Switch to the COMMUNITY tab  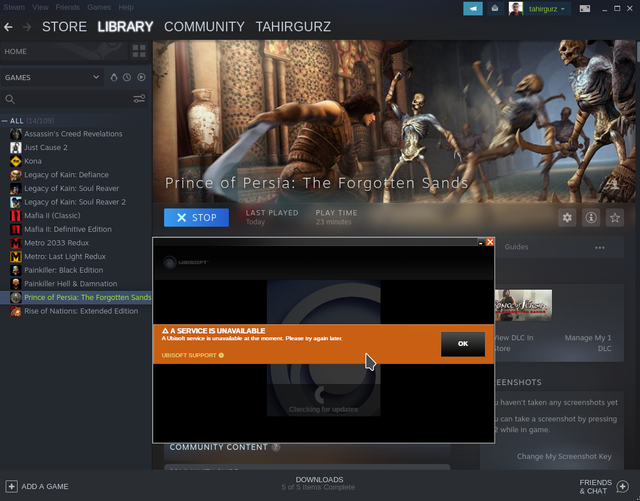[x=204, y=27]
